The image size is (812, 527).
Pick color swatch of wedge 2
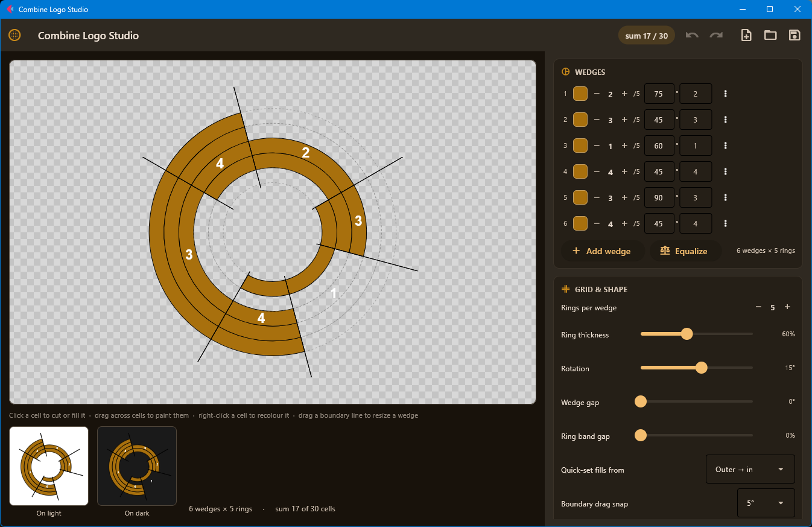click(580, 120)
